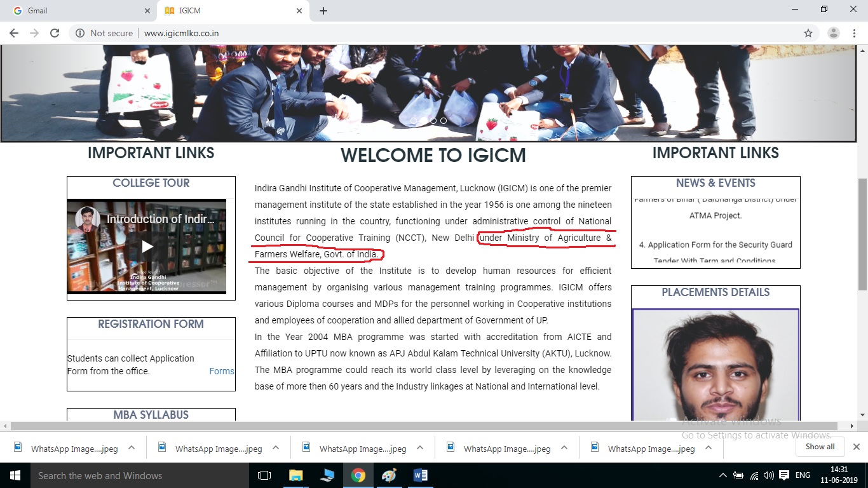Select the second carousel slide dot
The image size is (868, 488).
pyautogui.click(x=423, y=121)
